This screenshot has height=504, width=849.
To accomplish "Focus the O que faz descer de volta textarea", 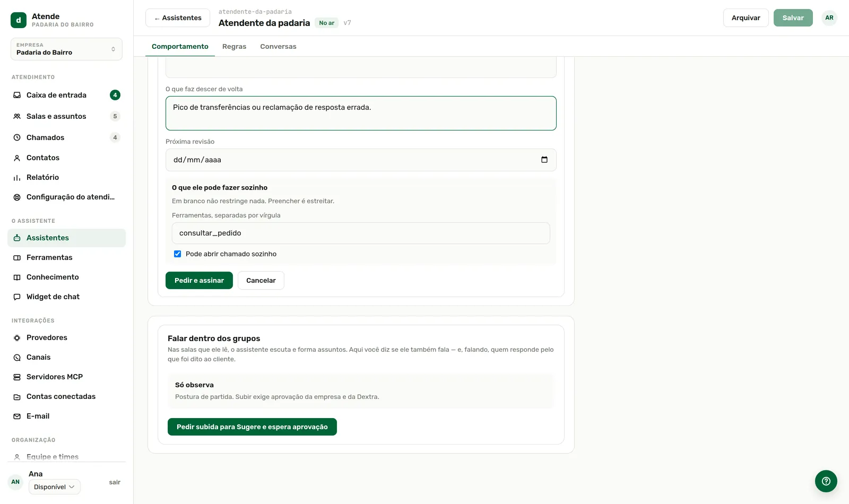I will coord(361,113).
